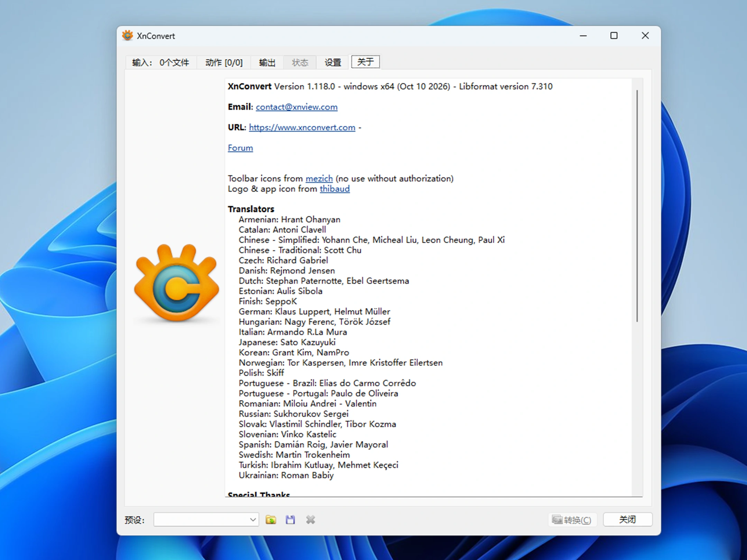The width and height of the screenshot is (747, 560).
Task: Click the line 'Japanese: Sato Kazuyuki'
Action: coord(287,342)
